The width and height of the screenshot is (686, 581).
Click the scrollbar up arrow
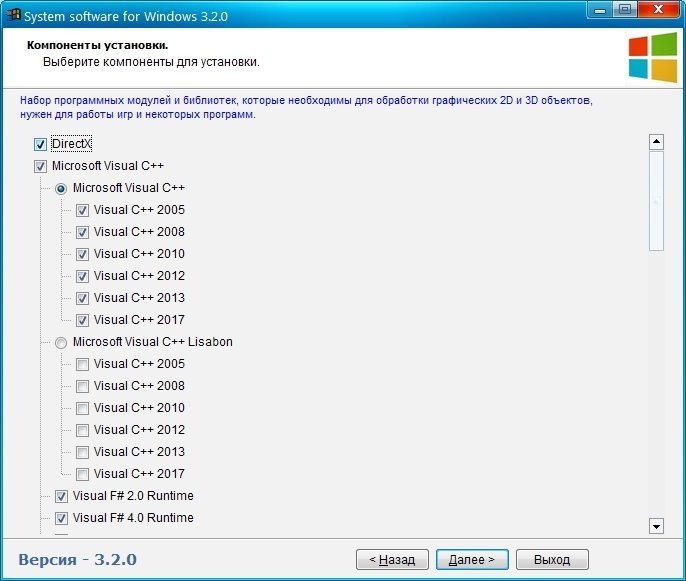(x=656, y=142)
